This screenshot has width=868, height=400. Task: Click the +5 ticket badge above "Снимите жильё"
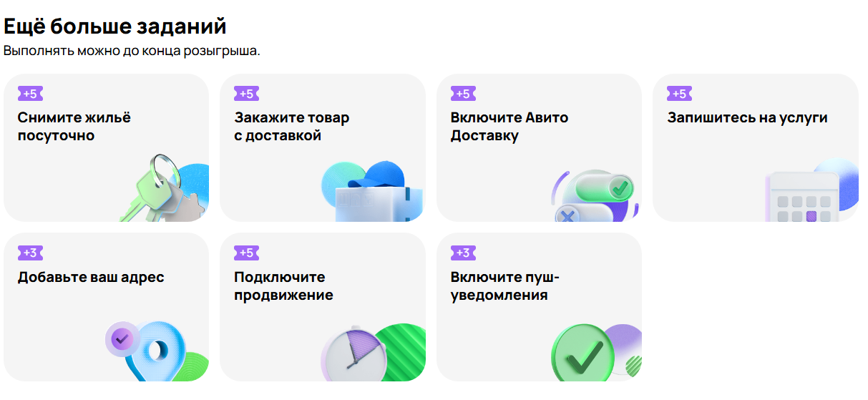(31, 94)
